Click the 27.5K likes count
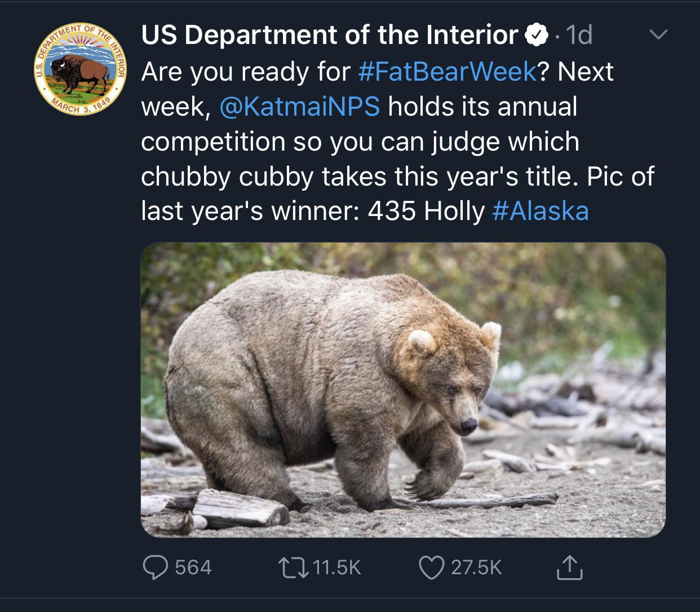This screenshot has width=700, height=612. (476, 567)
